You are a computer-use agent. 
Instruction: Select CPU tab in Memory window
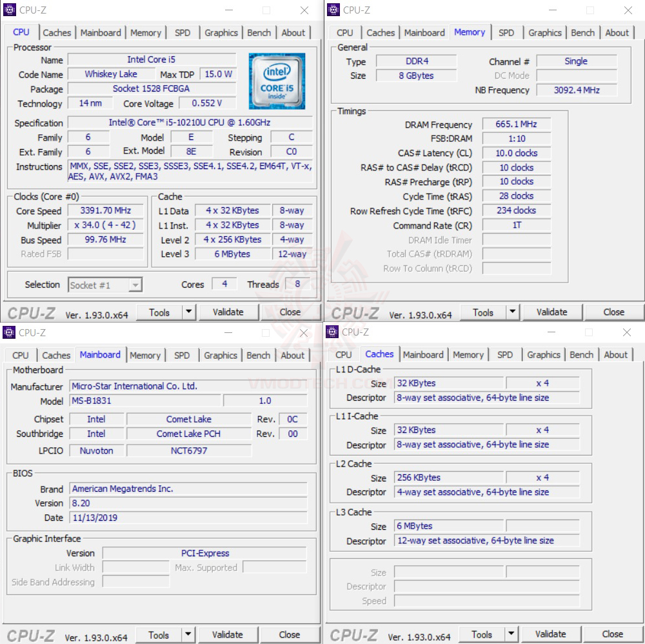point(344,32)
